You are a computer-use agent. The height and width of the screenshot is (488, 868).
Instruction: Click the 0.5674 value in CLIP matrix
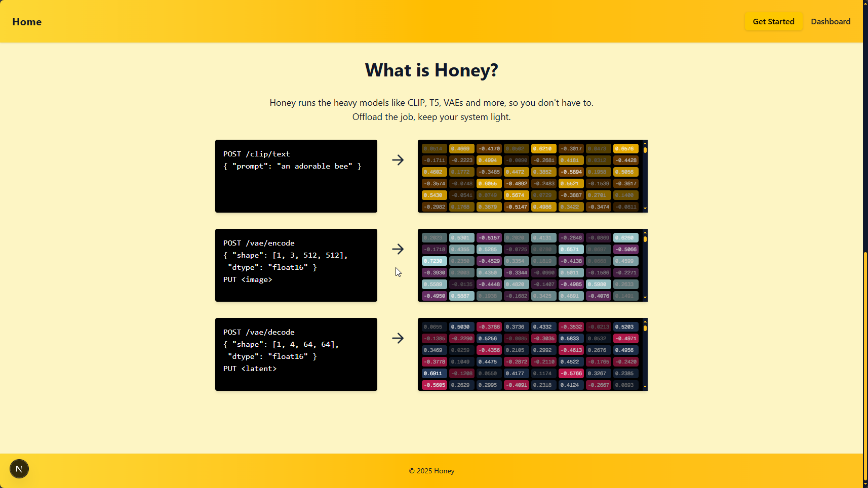tap(517, 195)
